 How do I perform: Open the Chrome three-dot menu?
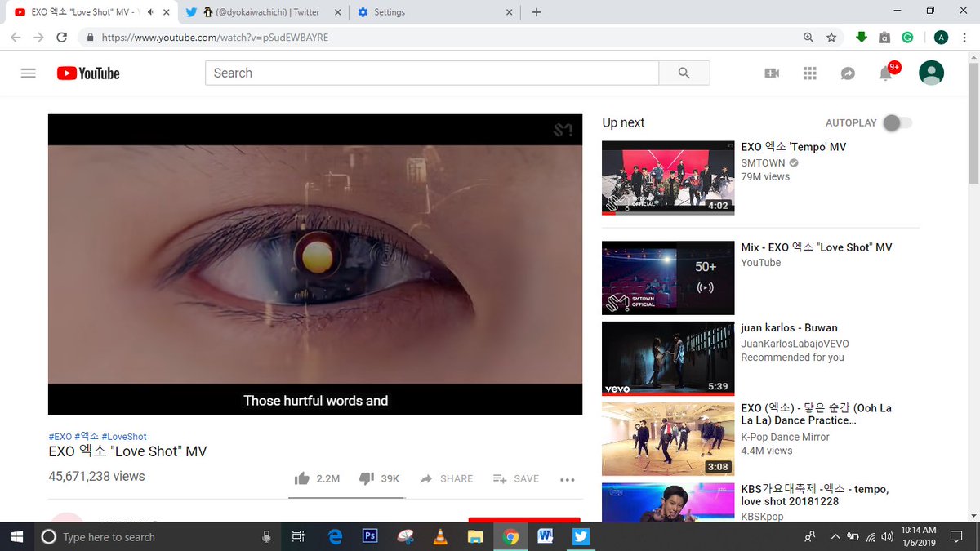coord(964,38)
